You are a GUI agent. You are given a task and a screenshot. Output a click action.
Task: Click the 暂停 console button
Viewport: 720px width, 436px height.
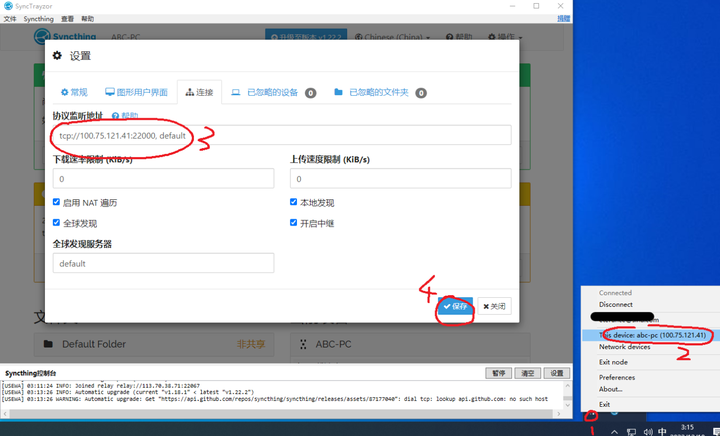click(x=498, y=373)
